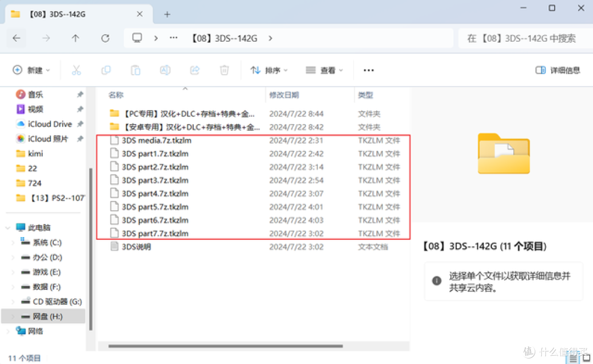Click the Refresh icon in the address bar
Screen dimensions: 593x364
104,38
